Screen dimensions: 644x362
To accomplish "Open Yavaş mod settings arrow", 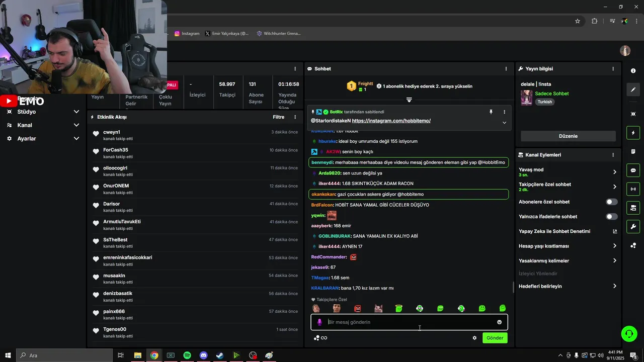I will click(x=614, y=172).
